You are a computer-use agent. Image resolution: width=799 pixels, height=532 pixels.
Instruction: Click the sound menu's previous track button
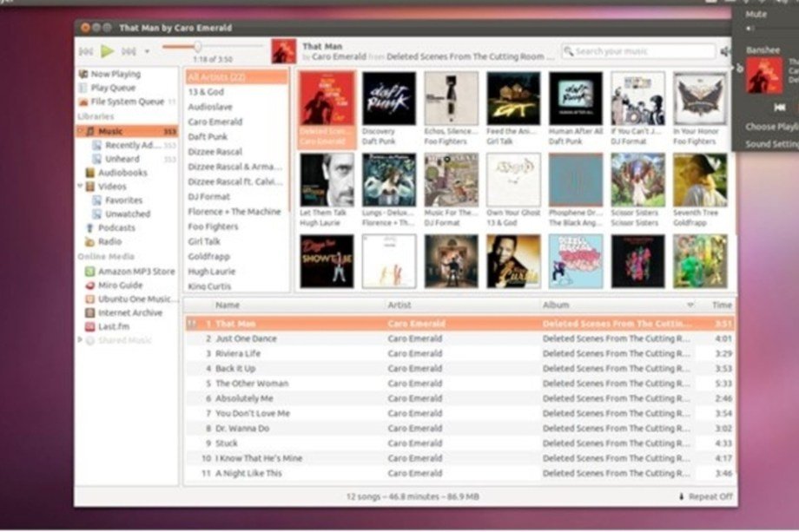[779, 108]
